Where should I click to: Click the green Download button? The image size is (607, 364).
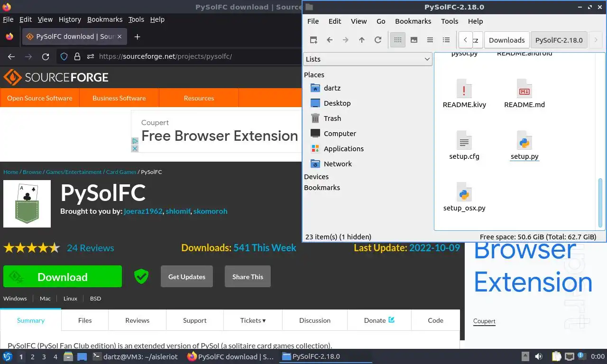[x=63, y=276]
